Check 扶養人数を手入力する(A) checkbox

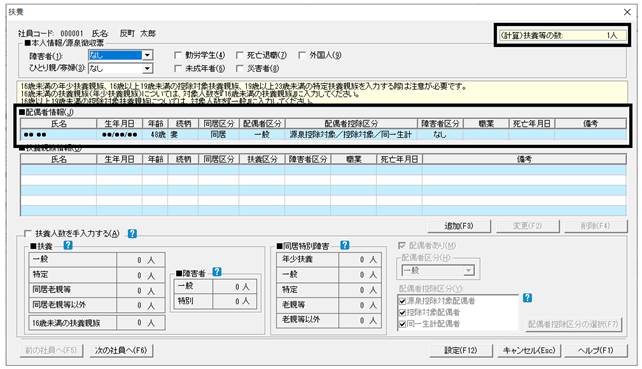click(27, 233)
